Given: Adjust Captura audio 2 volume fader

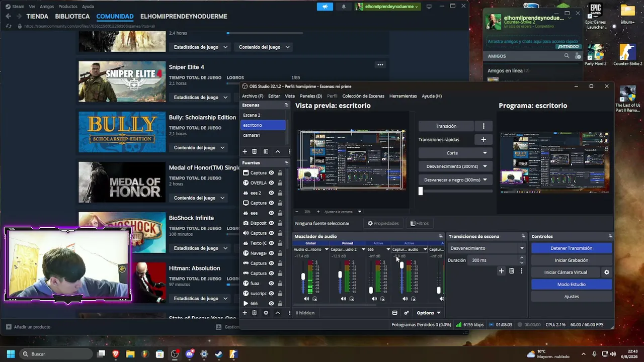Looking at the screenshot, I should tap(340, 275).
